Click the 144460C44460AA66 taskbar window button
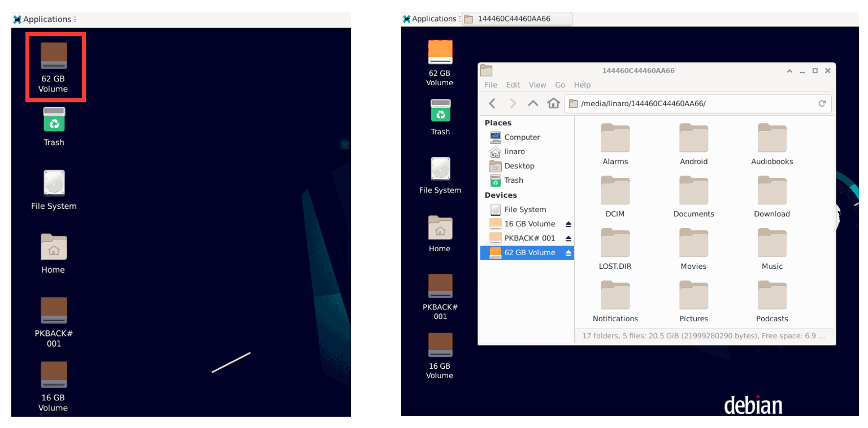The image size is (868, 428). tap(517, 19)
